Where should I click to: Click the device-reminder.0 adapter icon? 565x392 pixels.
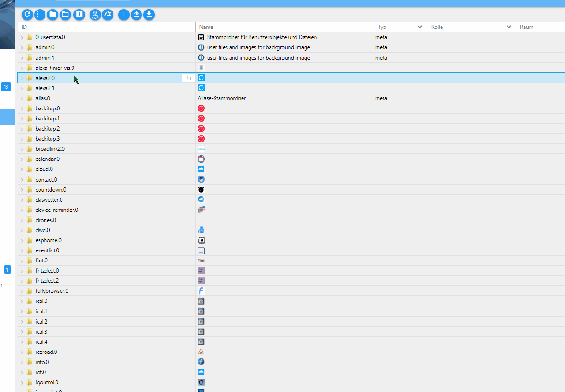tap(201, 210)
